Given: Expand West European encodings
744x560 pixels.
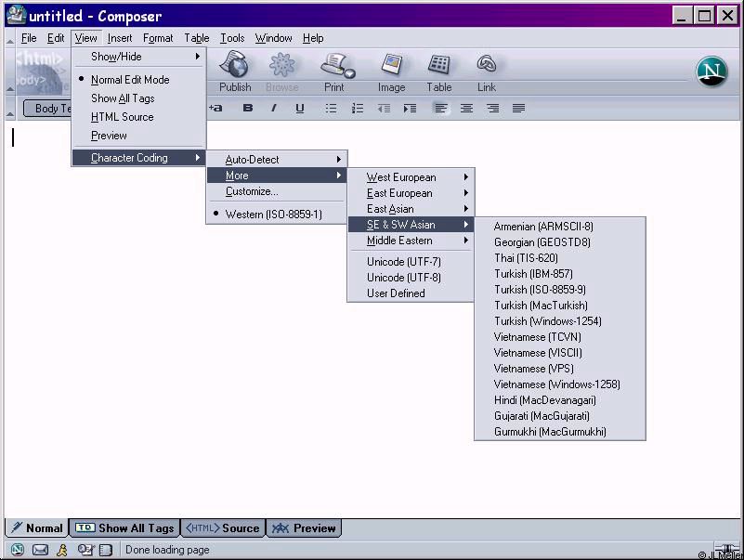Looking at the screenshot, I should click(x=411, y=177).
